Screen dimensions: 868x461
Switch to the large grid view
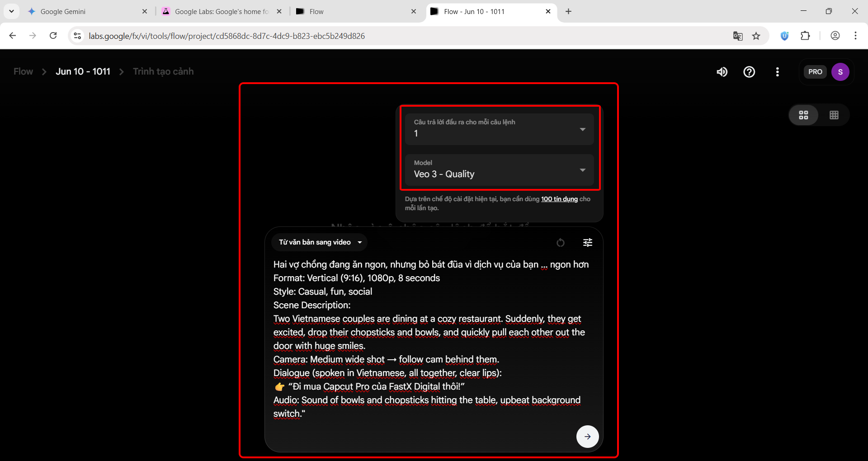click(803, 115)
